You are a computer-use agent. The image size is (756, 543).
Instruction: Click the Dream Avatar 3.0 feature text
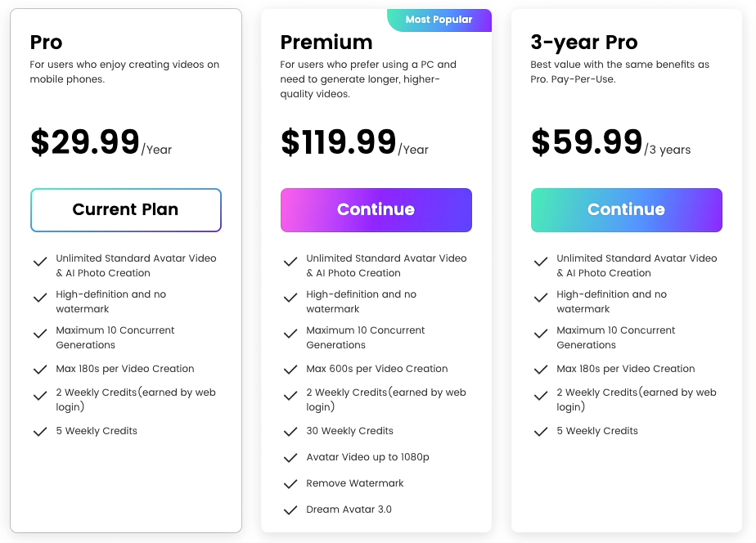point(349,509)
